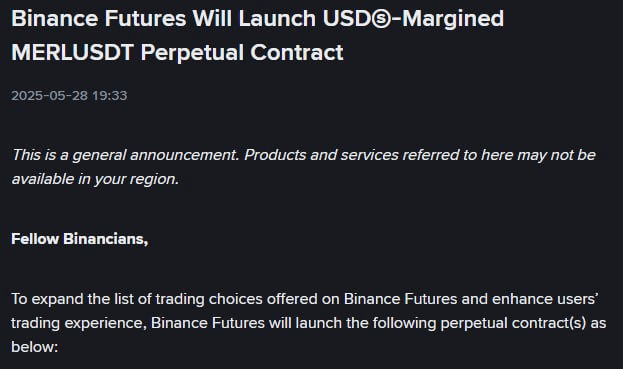Click 'your region' in the italic text

pyautogui.click(x=136, y=179)
